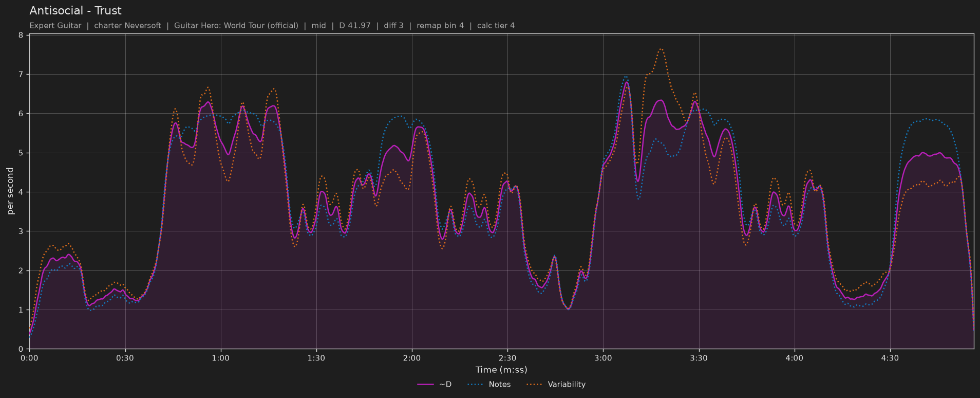The width and height of the screenshot is (980, 398).
Task: Click the 'D 41.97' value in subtitle
Action: tap(355, 26)
